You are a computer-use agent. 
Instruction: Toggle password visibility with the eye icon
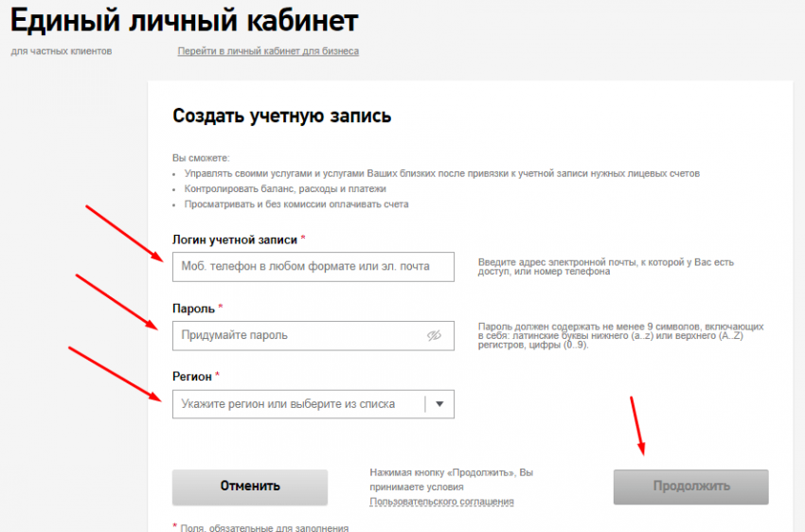click(435, 336)
